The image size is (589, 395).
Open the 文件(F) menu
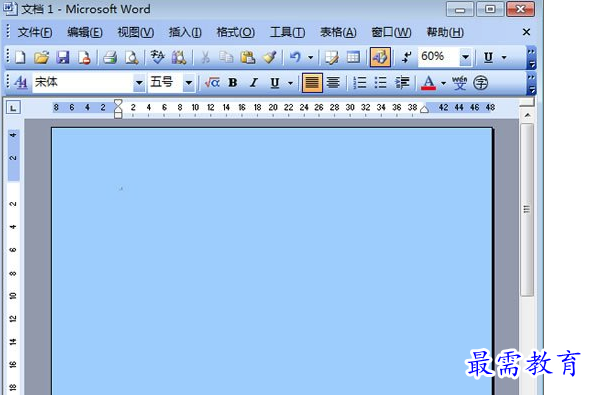[35, 32]
